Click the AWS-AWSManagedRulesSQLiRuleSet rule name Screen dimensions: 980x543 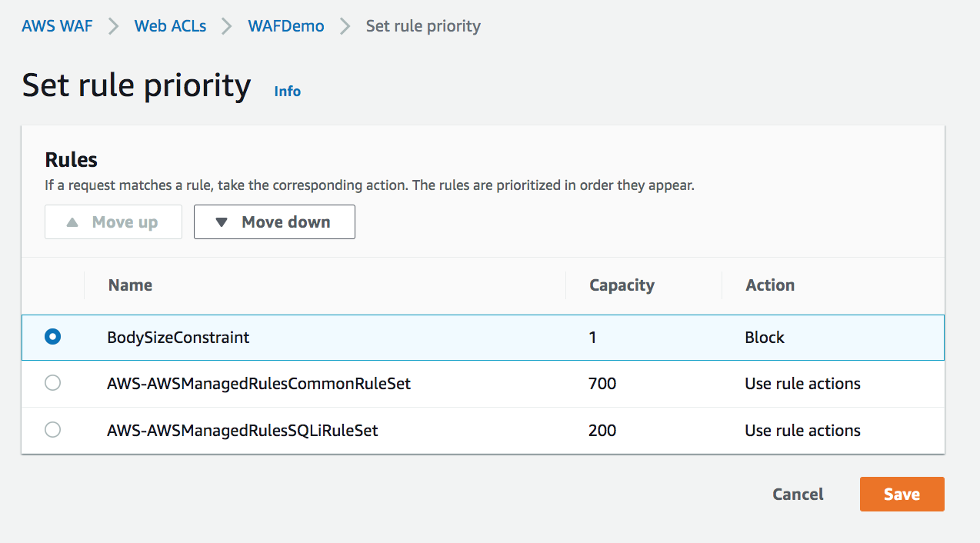[x=242, y=430]
